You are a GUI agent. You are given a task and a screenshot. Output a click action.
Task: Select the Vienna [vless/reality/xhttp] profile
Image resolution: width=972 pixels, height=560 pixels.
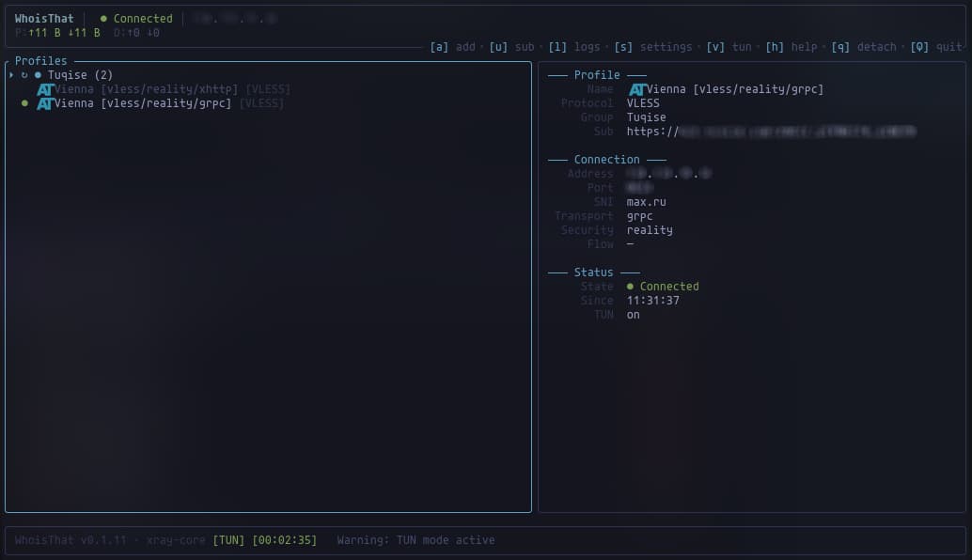click(x=146, y=89)
